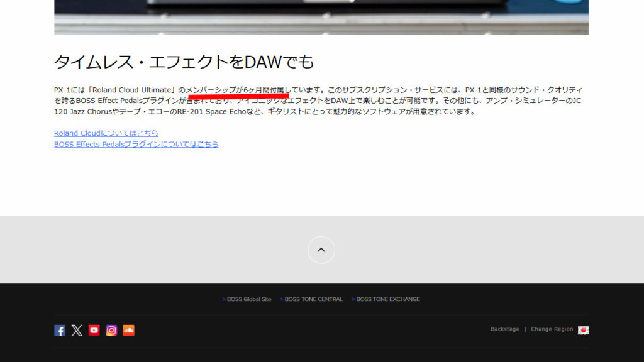Click the gray band beside the scroll-up button
This screenshot has width=644, height=362.
pyautogui.click(x=157, y=250)
